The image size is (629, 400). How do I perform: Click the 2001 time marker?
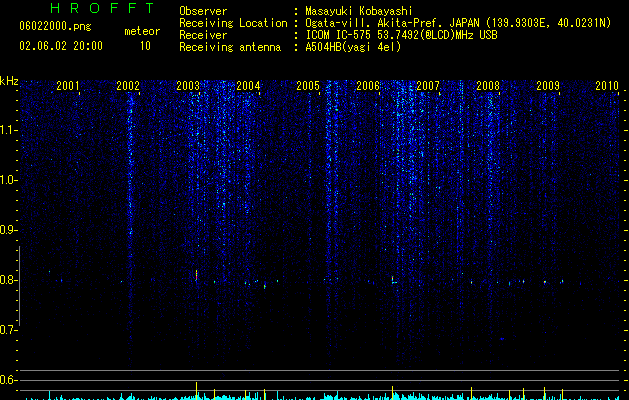67,85
